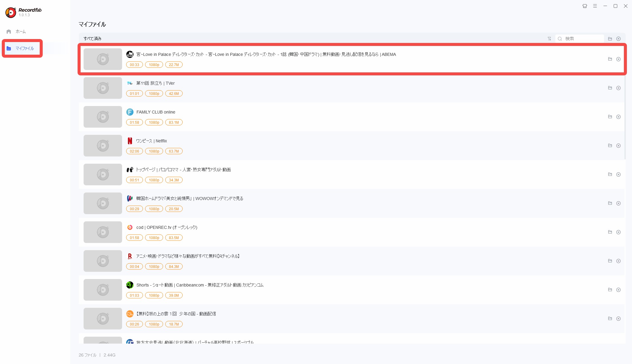
Task: Play thumbnail of FAMILY CLUB online
Action: (103, 117)
